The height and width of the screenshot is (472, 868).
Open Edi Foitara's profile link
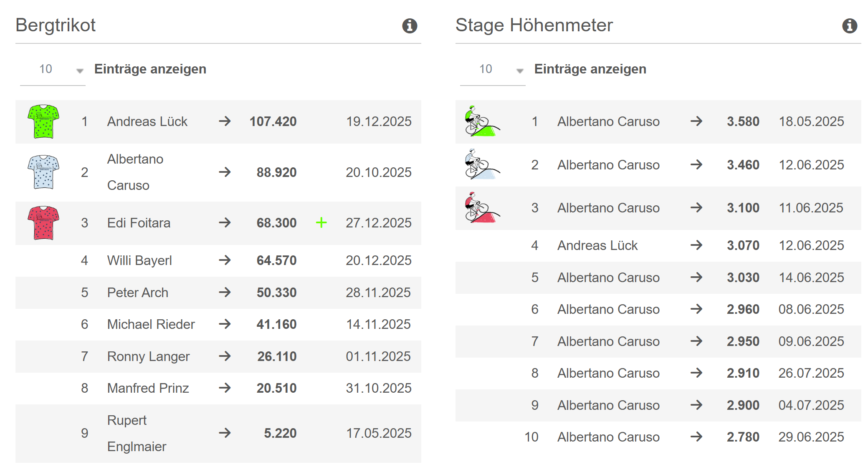tap(139, 223)
